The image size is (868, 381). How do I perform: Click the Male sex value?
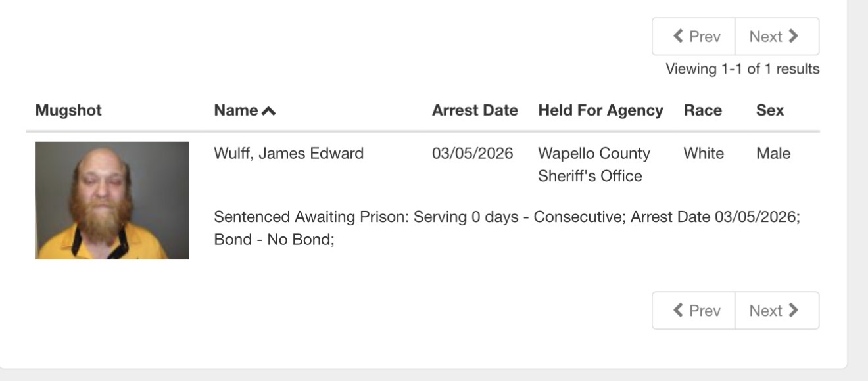(x=773, y=154)
